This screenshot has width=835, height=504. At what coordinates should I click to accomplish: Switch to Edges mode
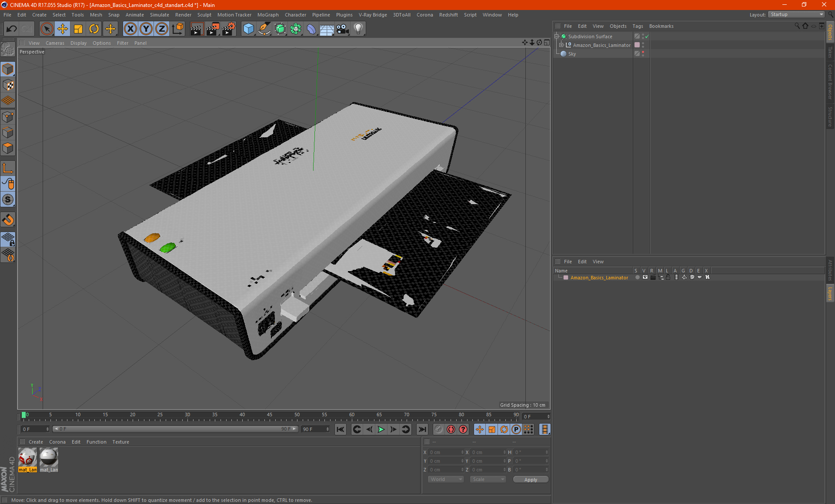click(8, 133)
